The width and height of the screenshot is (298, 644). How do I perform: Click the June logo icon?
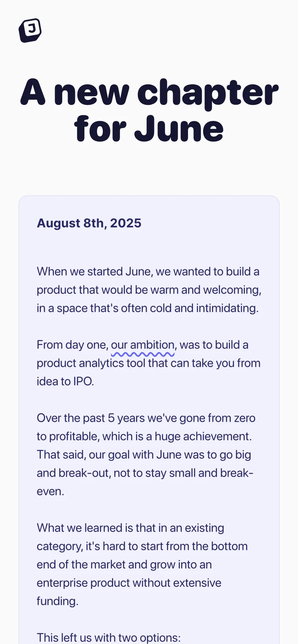point(30,30)
